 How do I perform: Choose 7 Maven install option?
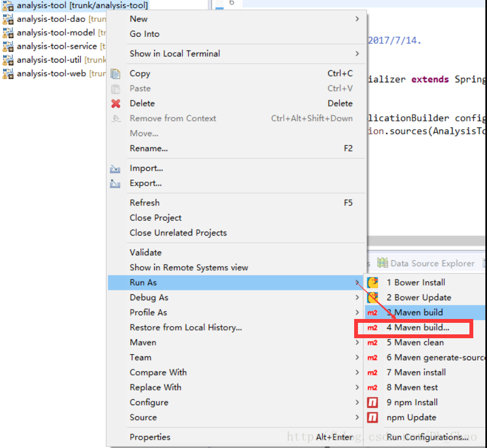point(426,372)
